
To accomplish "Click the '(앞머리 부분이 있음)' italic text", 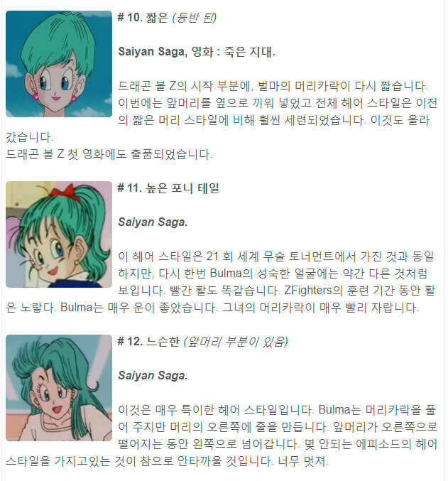I will tap(236, 342).
